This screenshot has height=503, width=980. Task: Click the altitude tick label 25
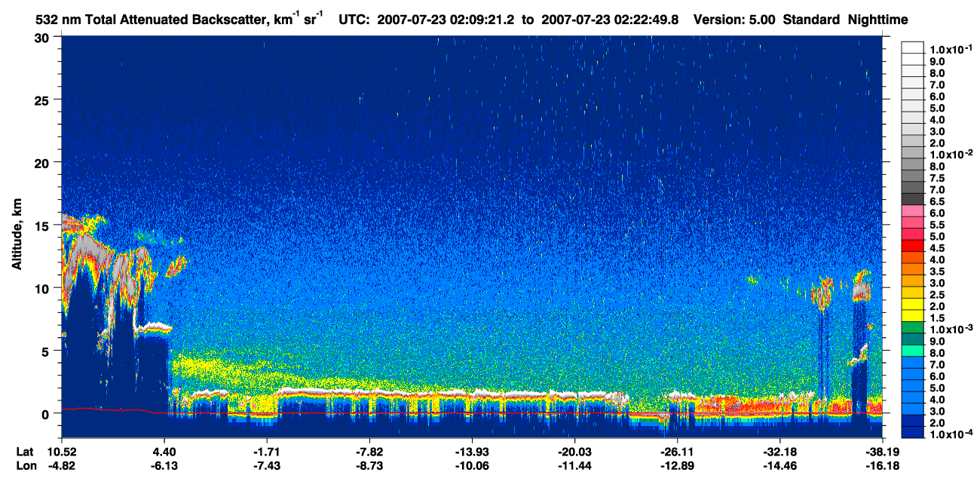tap(43, 100)
